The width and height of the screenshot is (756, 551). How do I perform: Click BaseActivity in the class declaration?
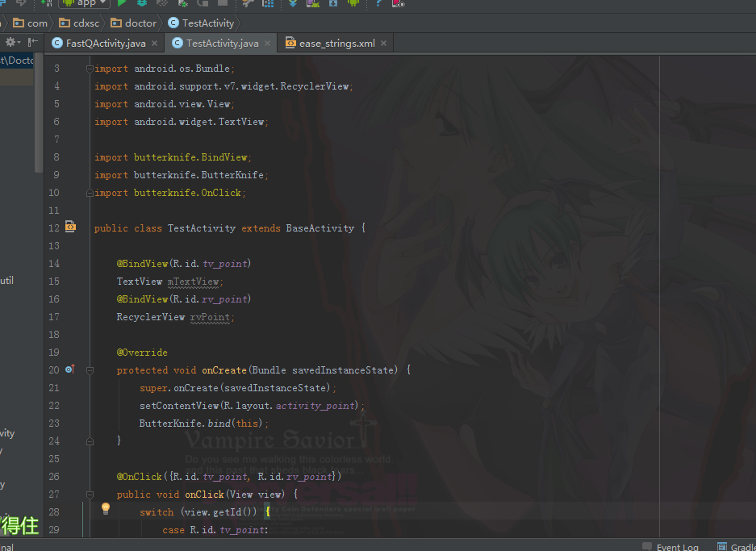coord(320,228)
